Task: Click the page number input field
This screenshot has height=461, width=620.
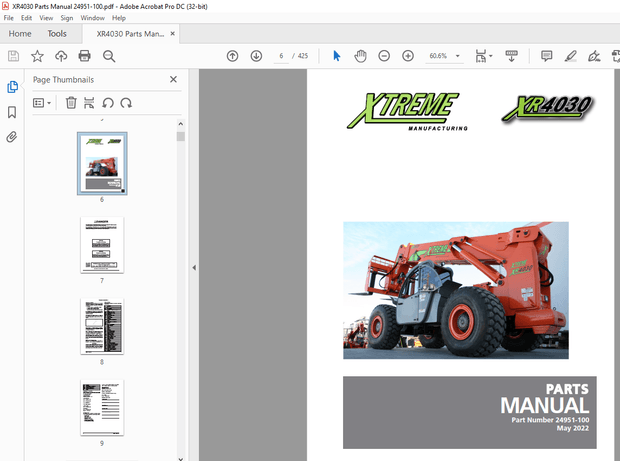Action: (x=281, y=56)
